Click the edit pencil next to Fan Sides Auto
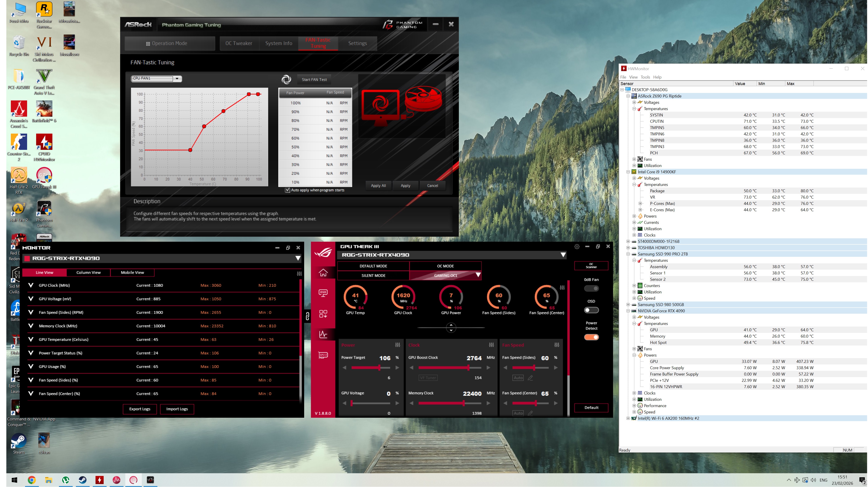Image resolution: width=868 pixels, height=487 pixels. [530, 378]
